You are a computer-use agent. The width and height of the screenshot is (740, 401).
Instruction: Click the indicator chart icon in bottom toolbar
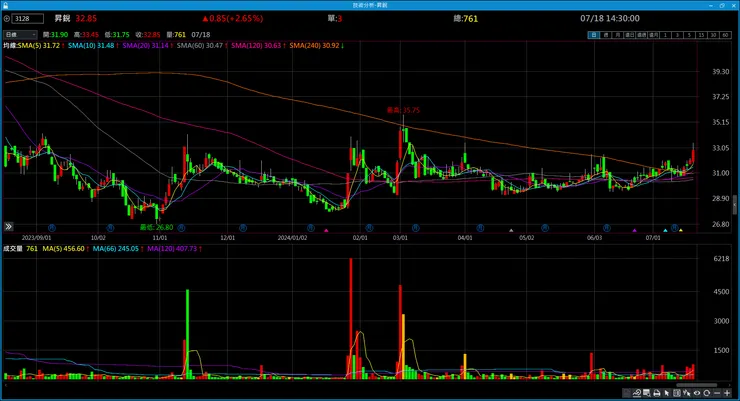tap(637, 393)
